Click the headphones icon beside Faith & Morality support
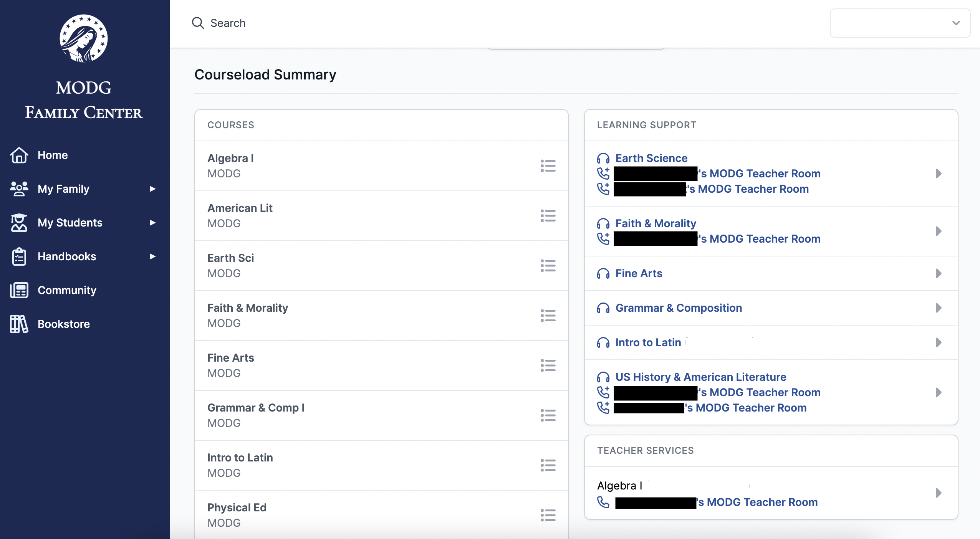 tap(603, 223)
